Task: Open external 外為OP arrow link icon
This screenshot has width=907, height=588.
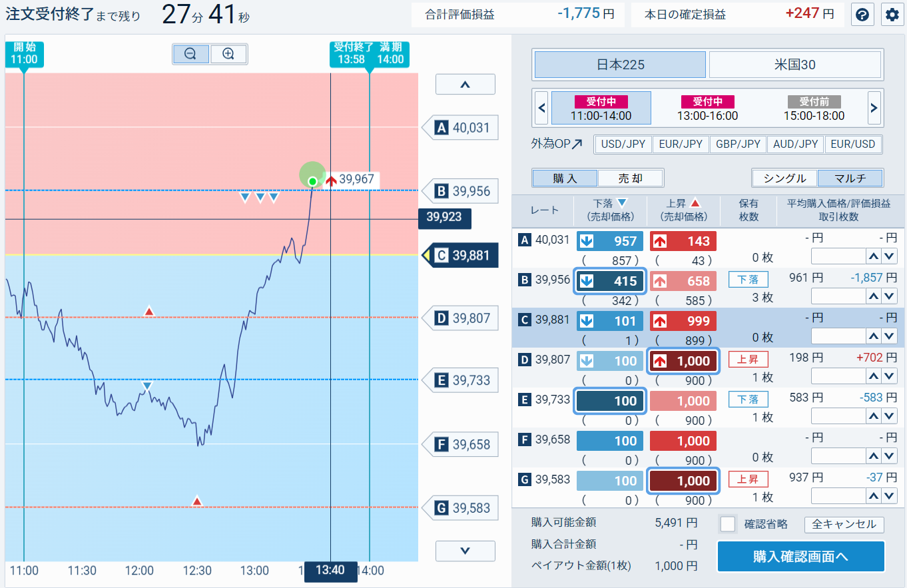Action: [x=577, y=144]
